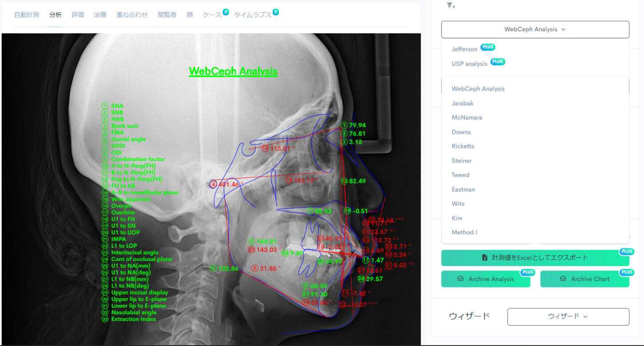644x346 pixels.
Task: Click the P badge next to ケース
Action: pyautogui.click(x=226, y=12)
